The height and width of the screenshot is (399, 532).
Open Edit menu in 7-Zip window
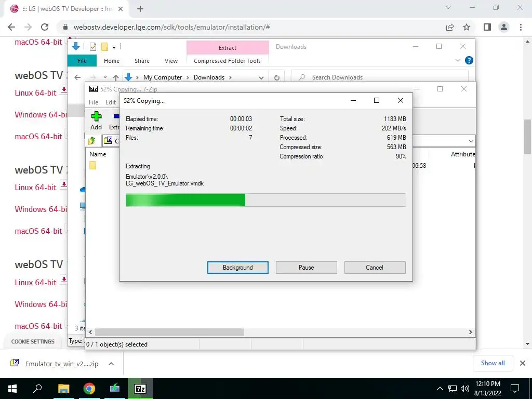pyautogui.click(x=111, y=102)
